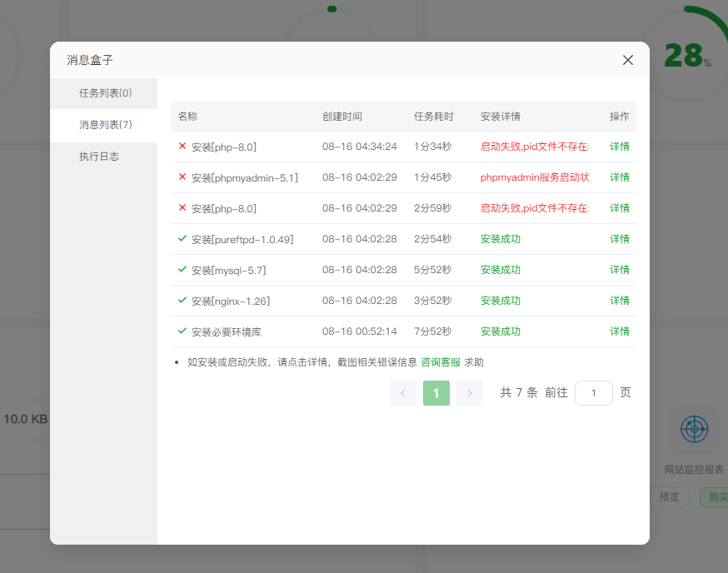Click 安装成功 status for pureftpd-1.0.49

point(500,239)
